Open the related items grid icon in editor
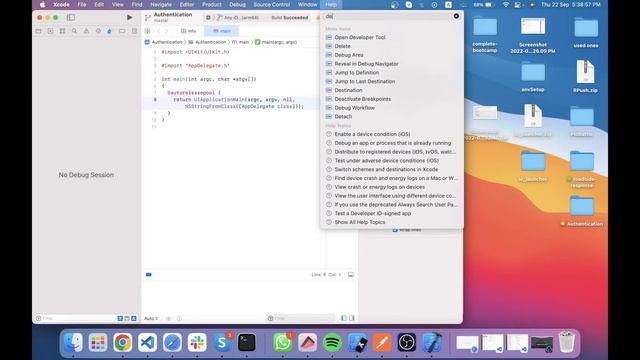The height and width of the screenshot is (360, 640). coord(147,31)
